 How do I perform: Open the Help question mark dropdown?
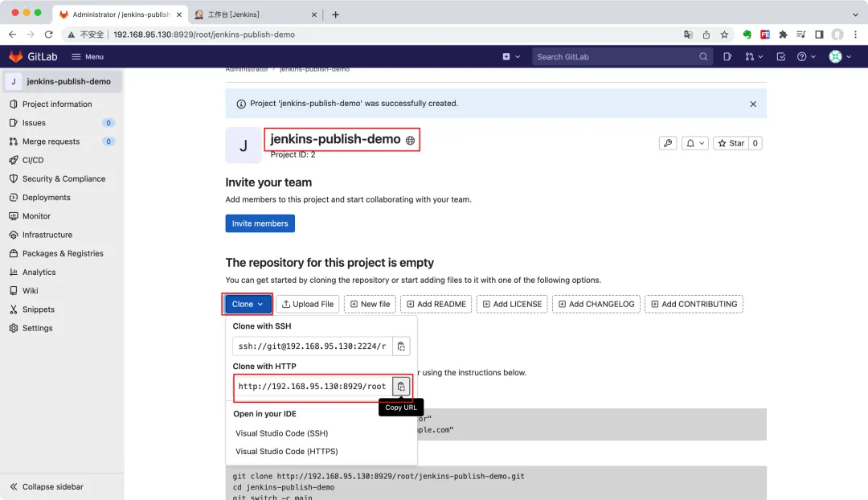click(x=806, y=56)
